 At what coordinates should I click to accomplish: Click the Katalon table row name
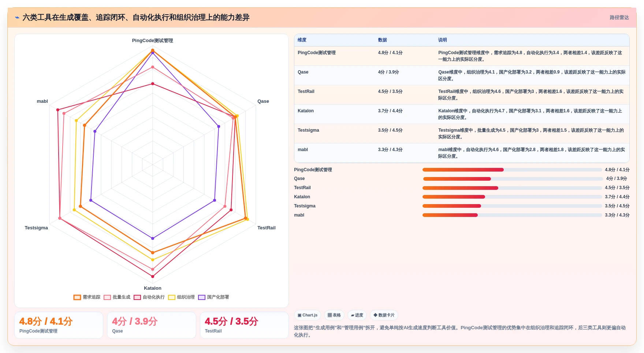coord(306,111)
